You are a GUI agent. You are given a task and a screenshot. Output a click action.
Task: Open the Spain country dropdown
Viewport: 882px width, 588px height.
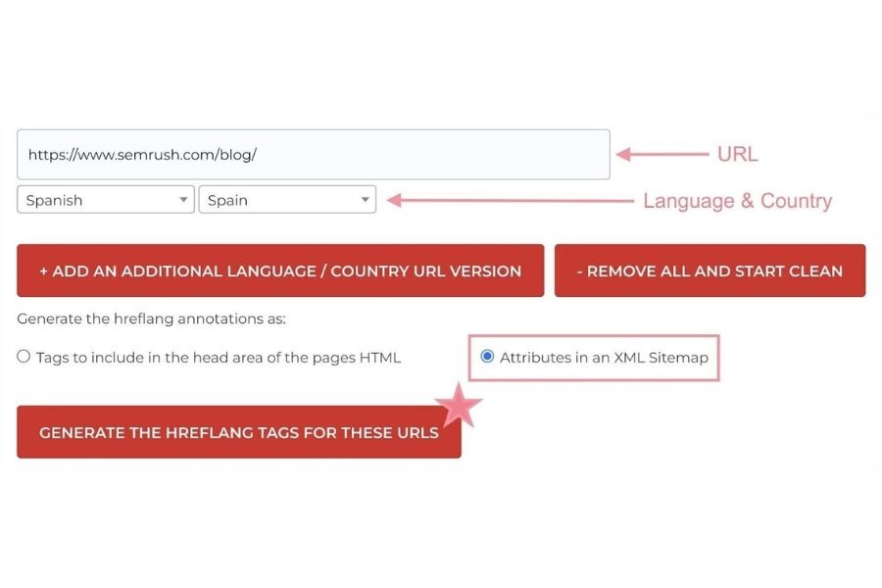point(287,200)
